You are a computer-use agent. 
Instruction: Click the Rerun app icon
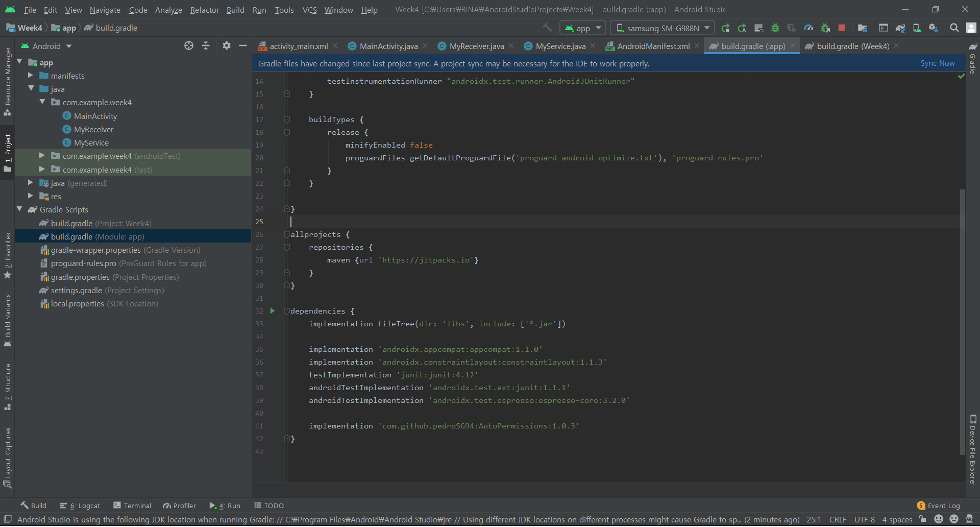(x=725, y=28)
